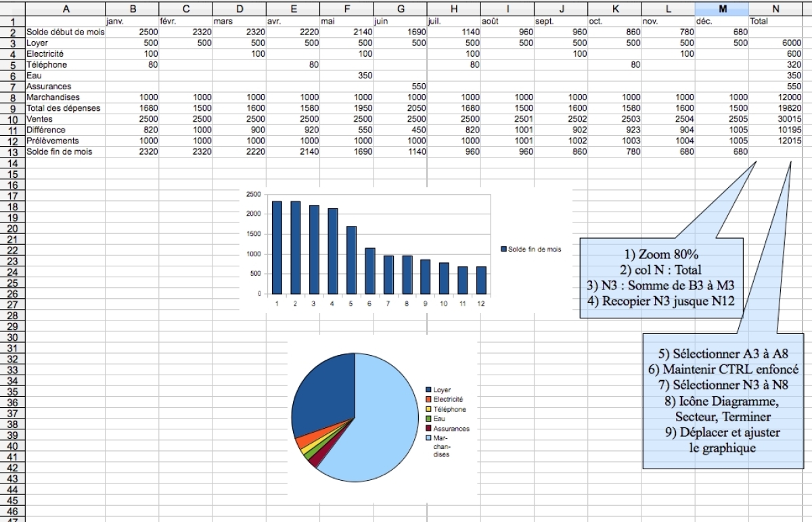The image size is (812, 522).
Task: Click the Electricité legend color square
Action: click(x=427, y=398)
